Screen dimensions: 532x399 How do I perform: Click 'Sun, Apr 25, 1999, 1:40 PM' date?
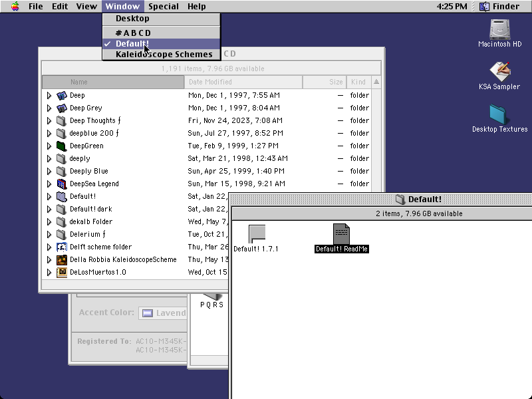click(236, 171)
